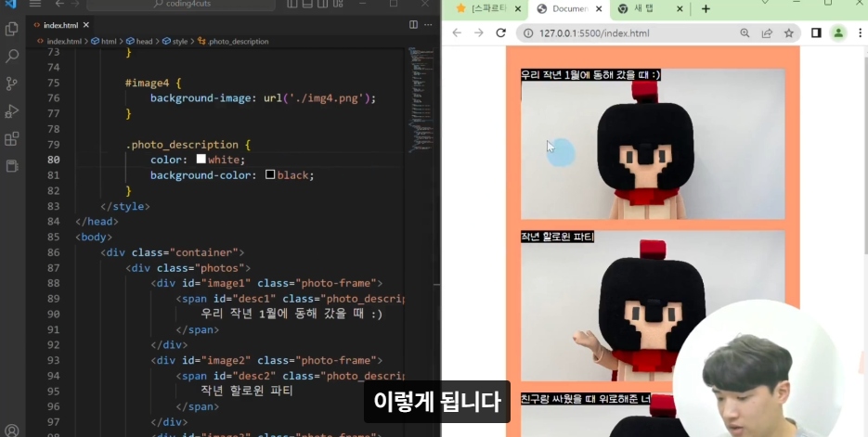This screenshot has width=868, height=437.
Task: Click code text '작년 할로윈 파티' on line 95
Action: click(247, 392)
